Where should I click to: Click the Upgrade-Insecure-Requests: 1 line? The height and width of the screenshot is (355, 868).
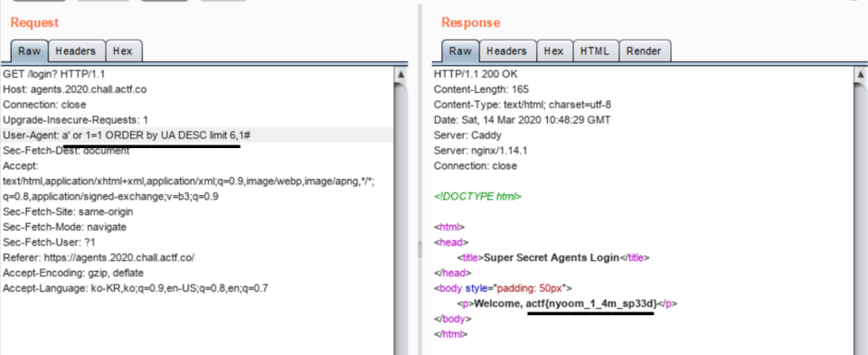tap(75, 119)
